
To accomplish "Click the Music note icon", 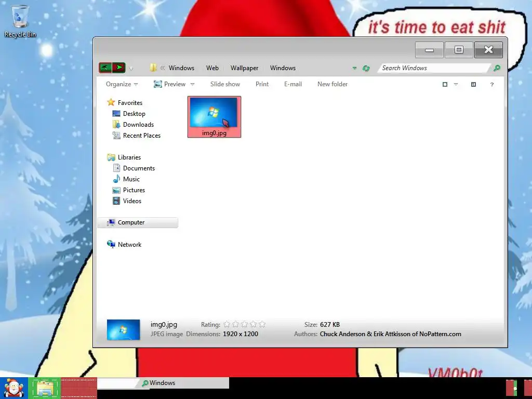I will [116, 179].
